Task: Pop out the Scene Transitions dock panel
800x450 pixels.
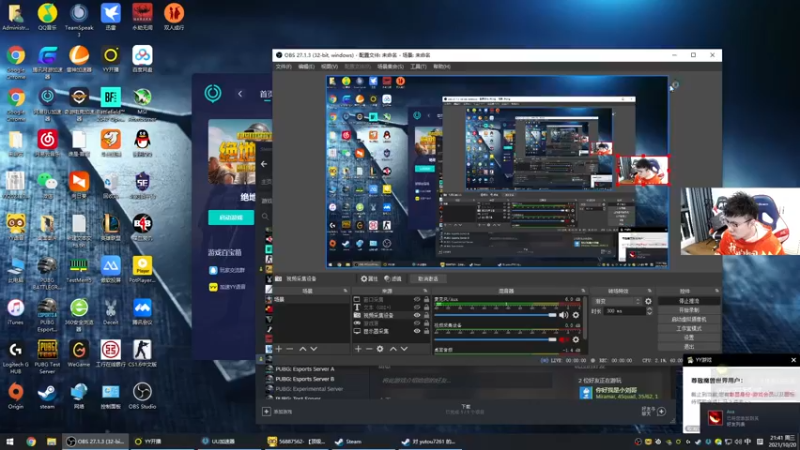Action: click(x=649, y=291)
